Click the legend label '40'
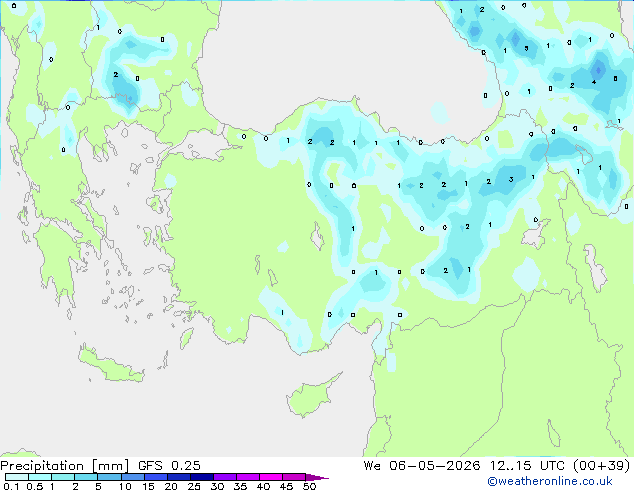This screenshot has width=634, height=490. [x=263, y=486]
